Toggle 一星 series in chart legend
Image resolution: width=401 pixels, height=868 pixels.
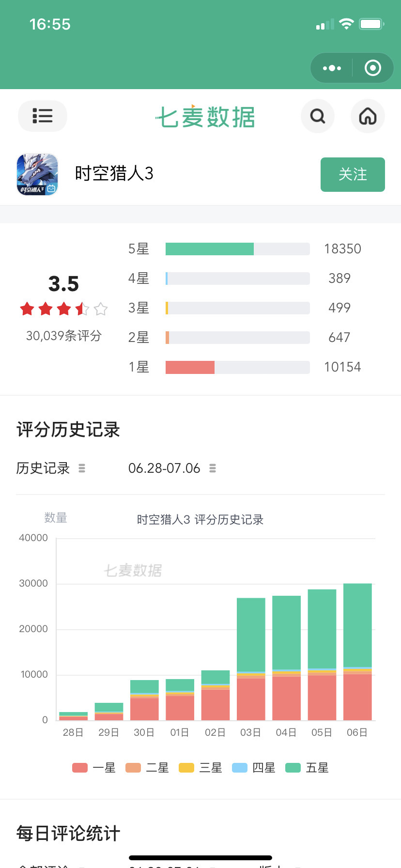pyautogui.click(x=94, y=768)
